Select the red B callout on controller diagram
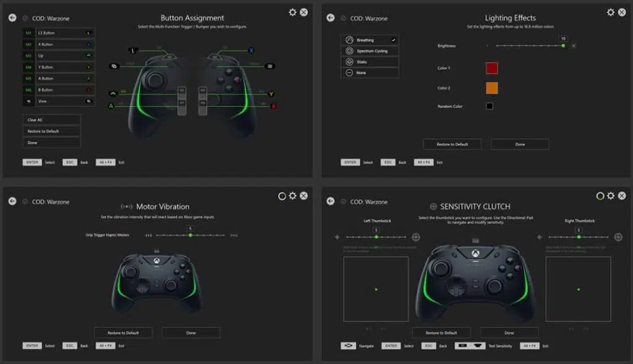Viewport: 633px width, 364px height. (x=273, y=106)
